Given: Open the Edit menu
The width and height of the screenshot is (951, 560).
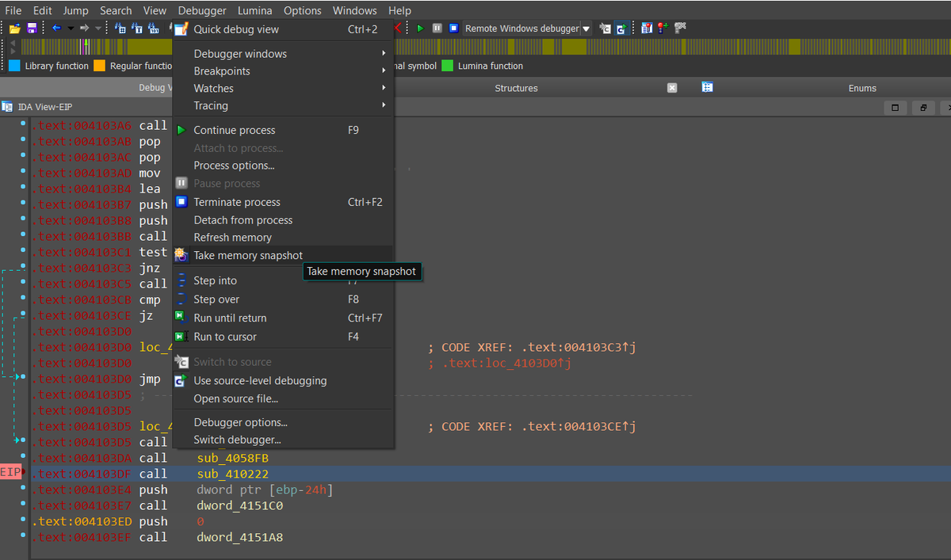Looking at the screenshot, I should [43, 10].
